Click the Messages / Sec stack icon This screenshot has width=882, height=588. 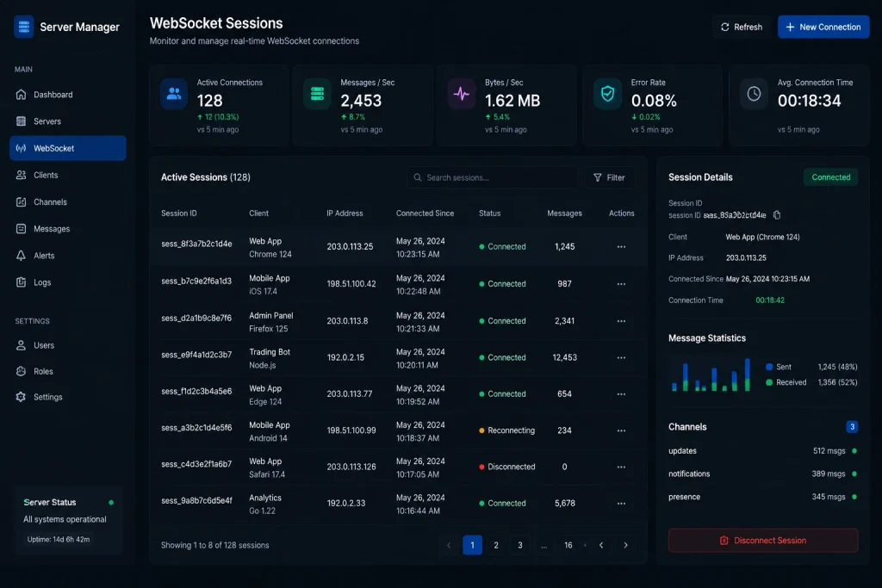pyautogui.click(x=317, y=94)
